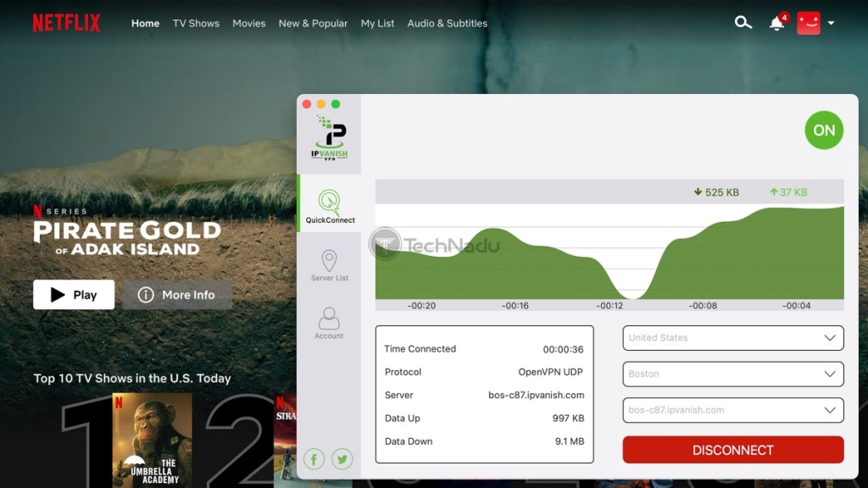868x488 pixels.
Task: Click the -00:20 graph time marker
Action: click(421, 305)
